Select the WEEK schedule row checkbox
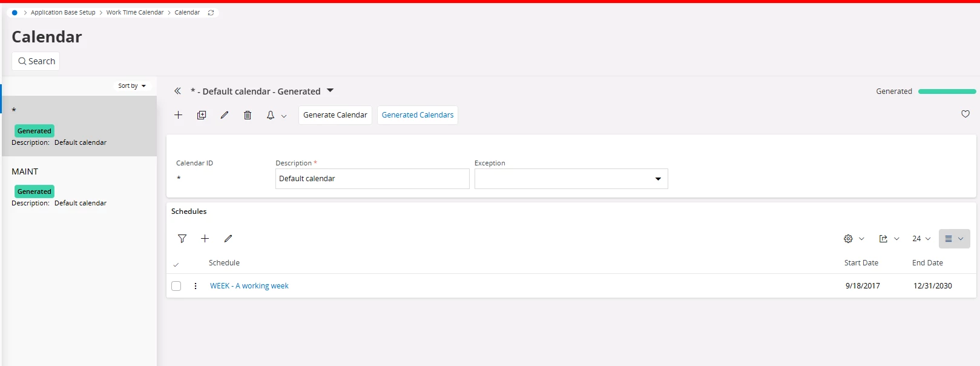Viewport: 980px width, 366px height. click(x=176, y=286)
